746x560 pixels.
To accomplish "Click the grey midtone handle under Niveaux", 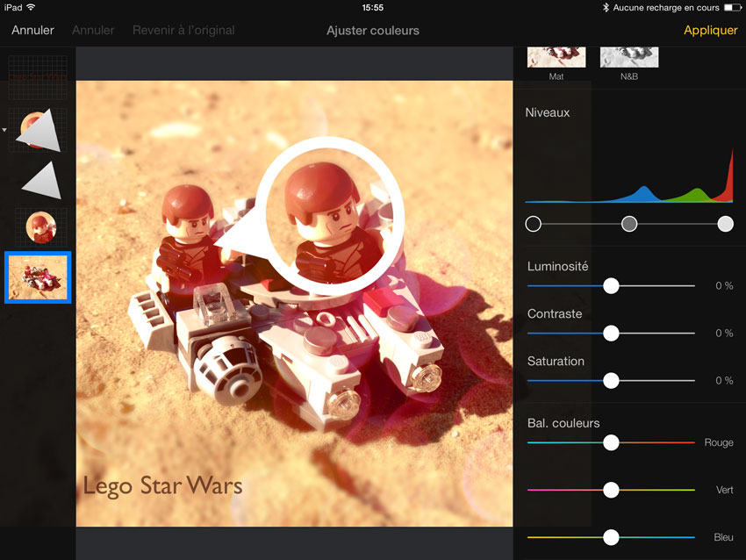I will [x=629, y=224].
